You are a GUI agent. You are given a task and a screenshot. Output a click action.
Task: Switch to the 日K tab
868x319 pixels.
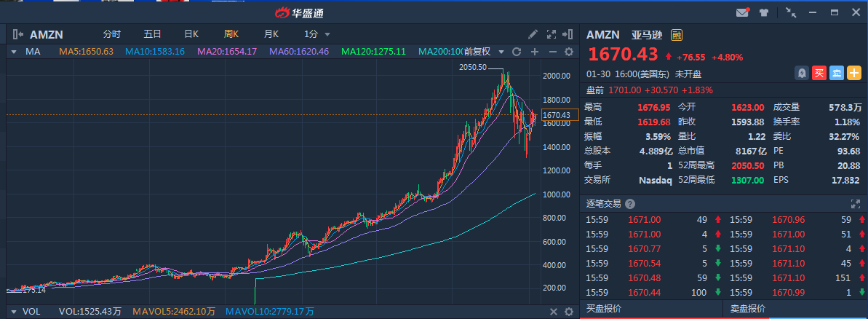click(191, 34)
